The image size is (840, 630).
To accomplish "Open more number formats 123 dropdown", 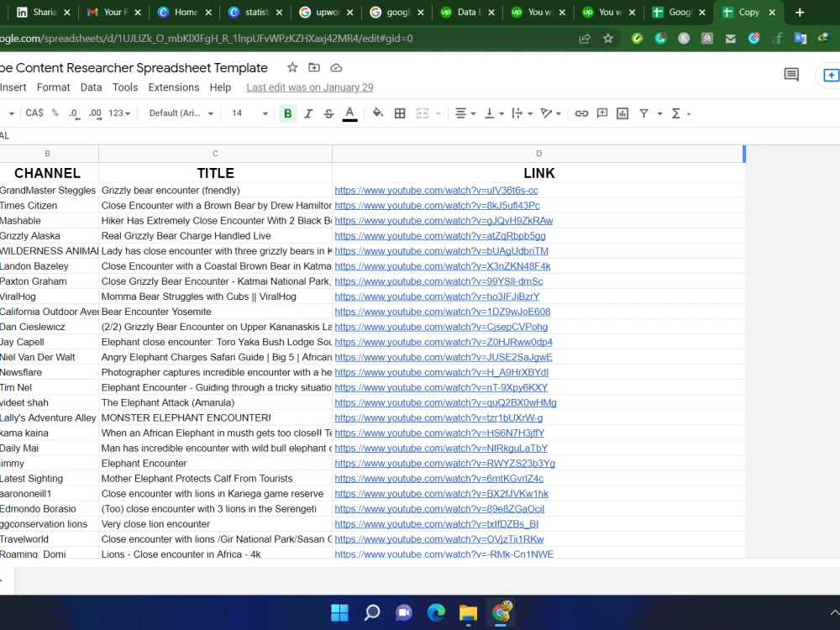I will [x=119, y=113].
